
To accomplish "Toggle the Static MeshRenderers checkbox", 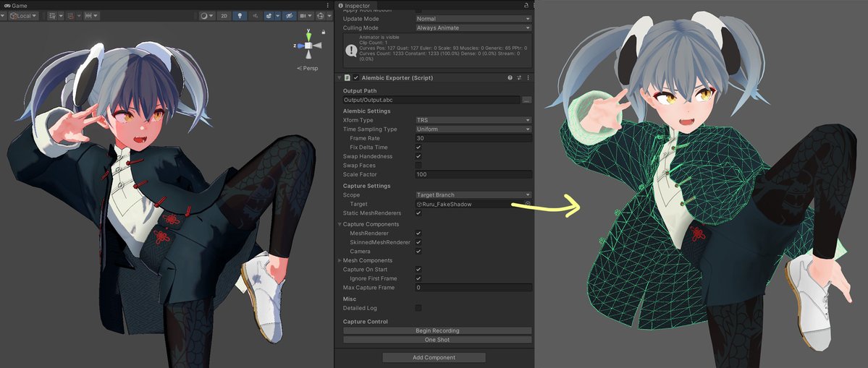I will coord(418,213).
